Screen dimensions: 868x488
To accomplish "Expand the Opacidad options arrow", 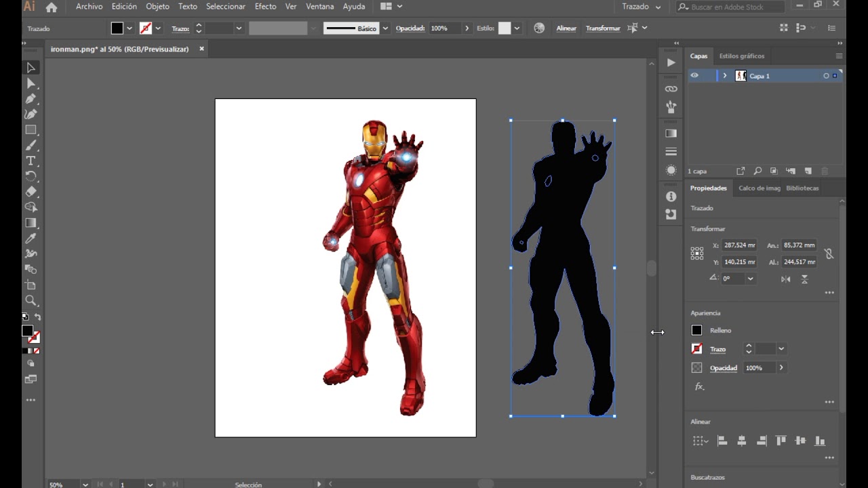I will 781,368.
